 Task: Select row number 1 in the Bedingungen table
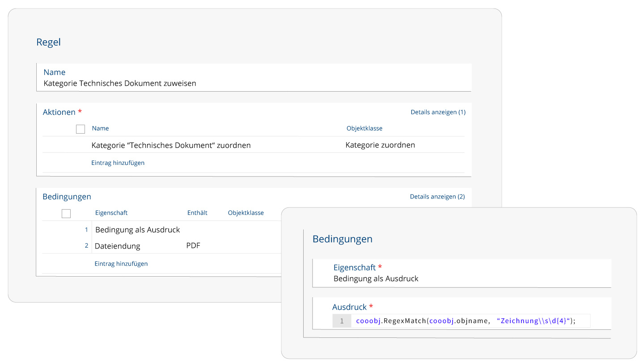pyautogui.click(x=86, y=230)
